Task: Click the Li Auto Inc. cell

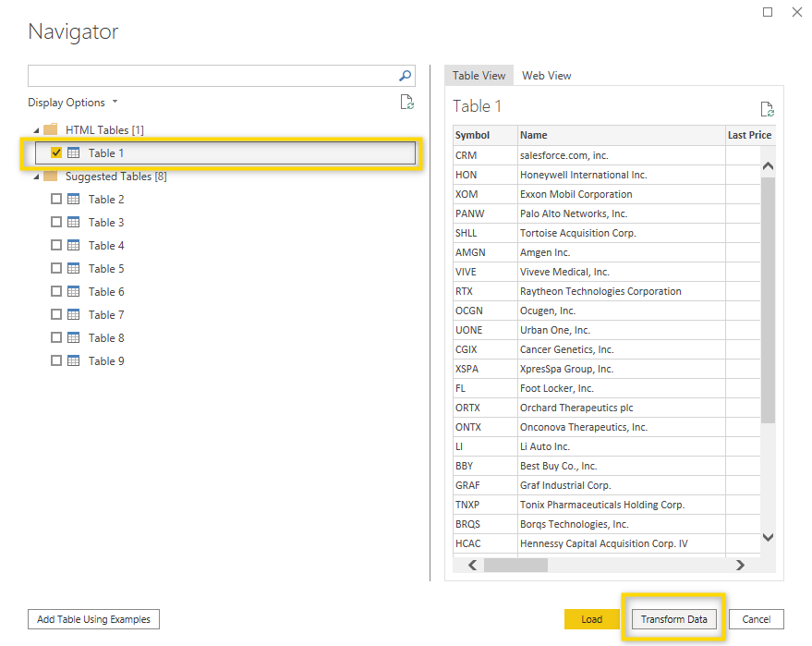Action: pos(622,446)
